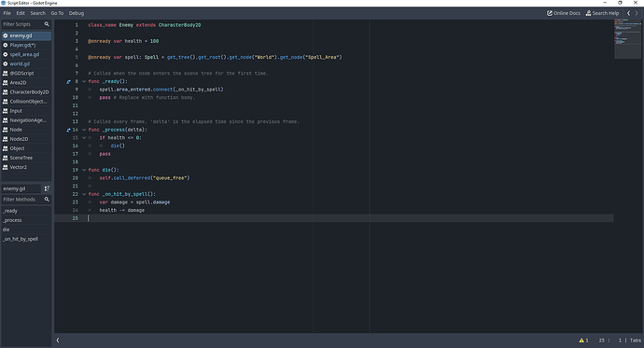Toggle alphabetical sorting of the methods list
The width and height of the screenshot is (644, 348).
[47, 188]
